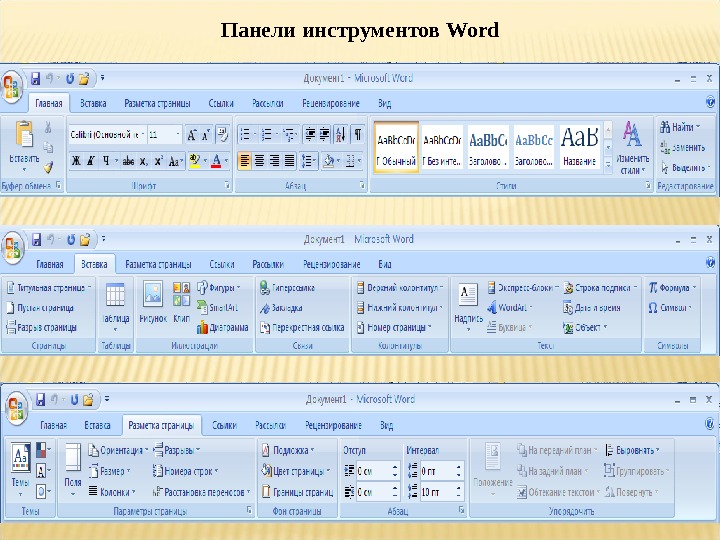Click the Клип clip art icon
This screenshot has width=720, height=540.
[181, 294]
